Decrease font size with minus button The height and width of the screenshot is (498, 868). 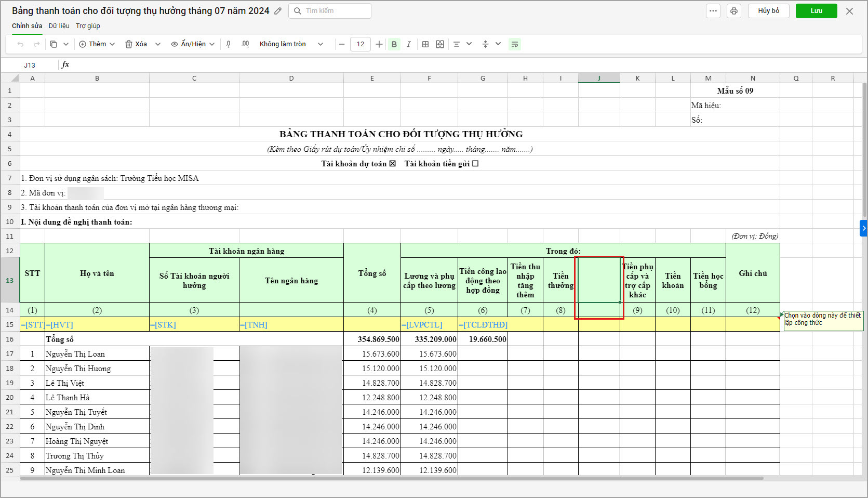342,44
